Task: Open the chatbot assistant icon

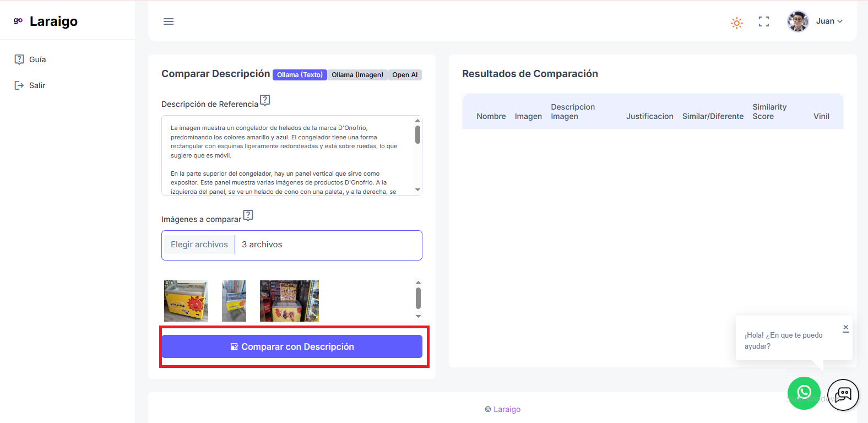Action: tap(843, 394)
